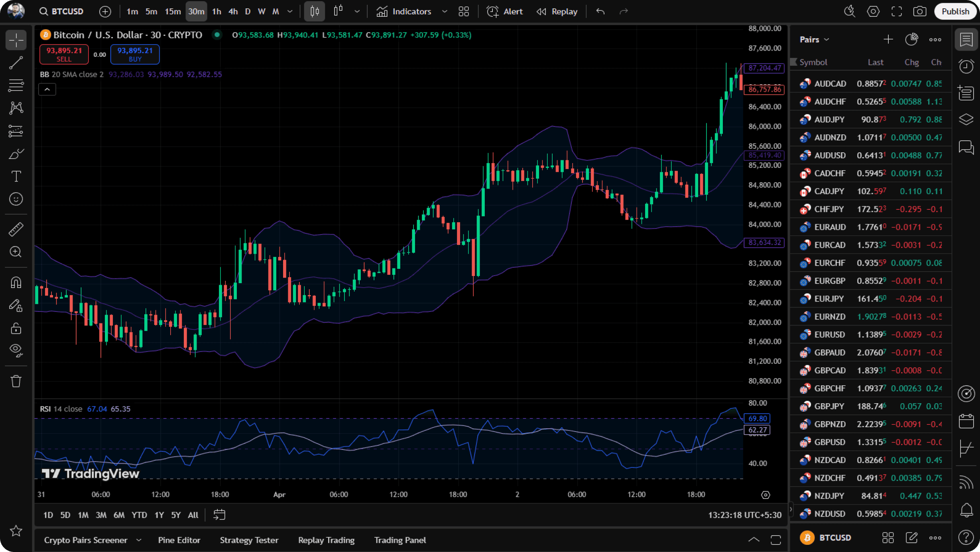Viewport: 980px width, 552px height.
Task: Select the Trend Line drawing tool
Action: point(16,63)
